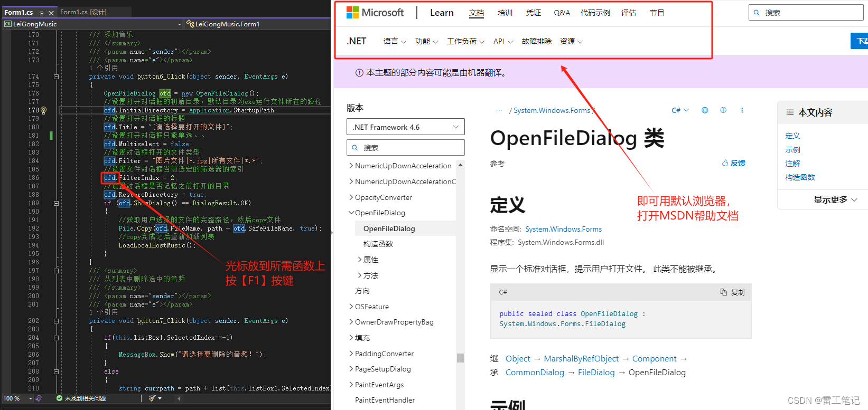Click the machine translation info icon
This screenshot has height=410, width=868.
click(359, 73)
